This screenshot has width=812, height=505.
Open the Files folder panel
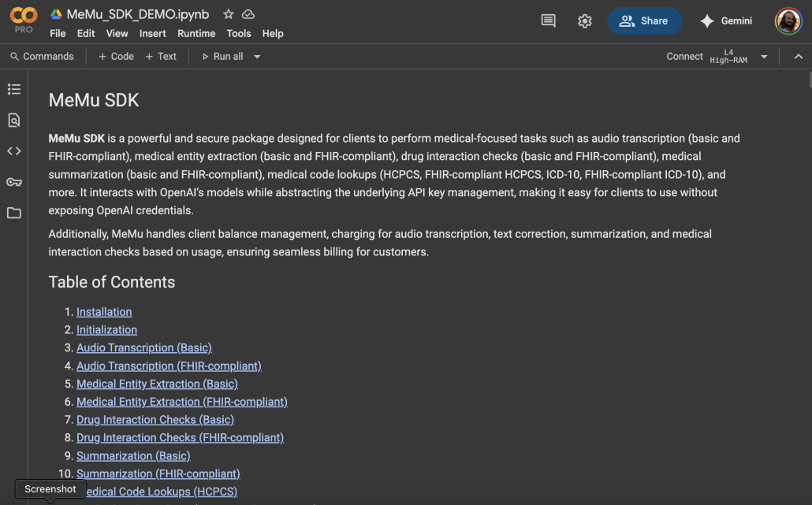coord(13,213)
